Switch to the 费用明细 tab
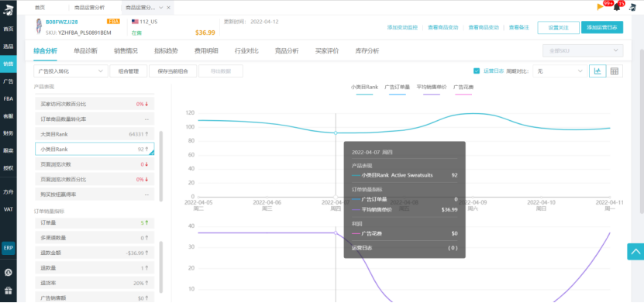This screenshot has height=303, width=644. pos(206,51)
